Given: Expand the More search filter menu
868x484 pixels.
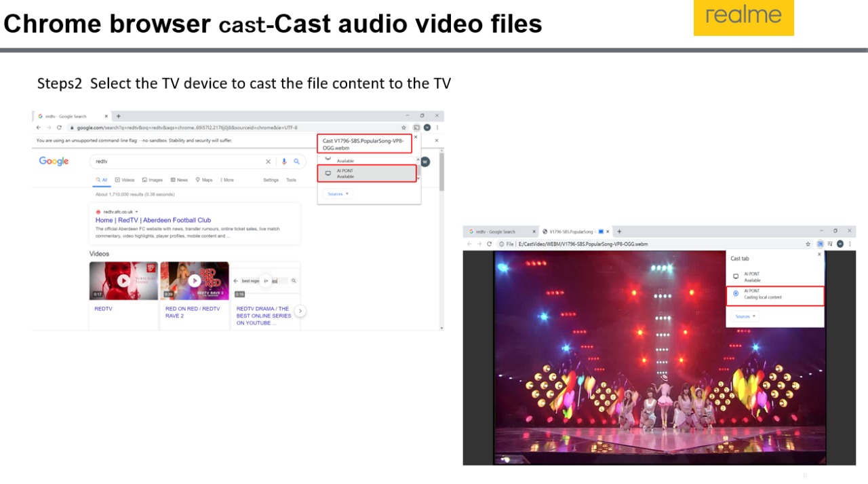Looking at the screenshot, I should (226, 180).
